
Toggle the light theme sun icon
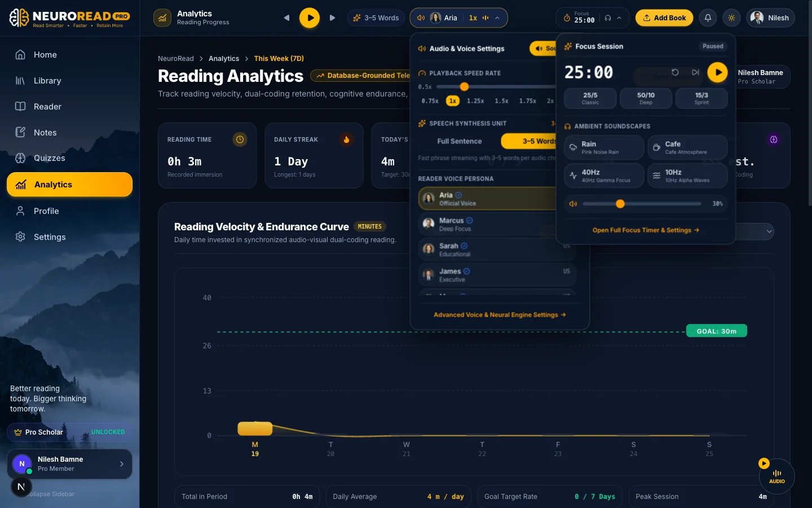731,18
